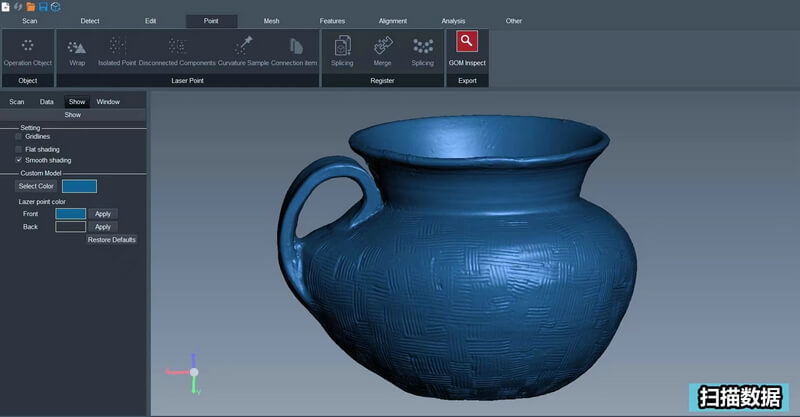Switch to the Mesh ribbon tab

[x=271, y=21]
